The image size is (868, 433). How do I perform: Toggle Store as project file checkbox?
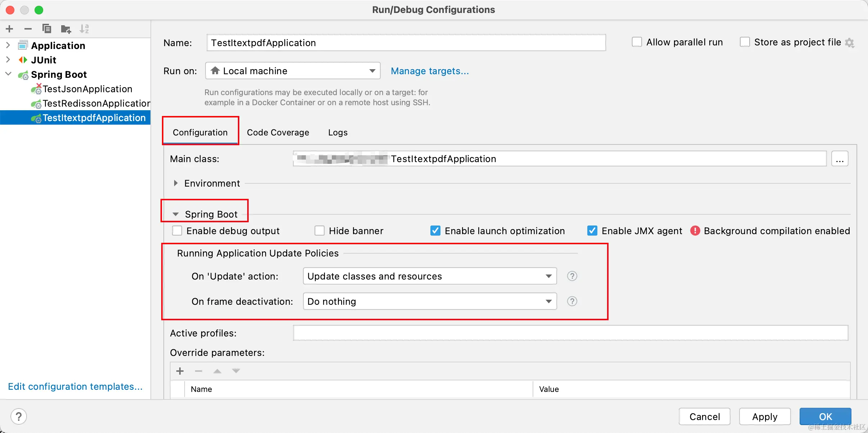(745, 42)
